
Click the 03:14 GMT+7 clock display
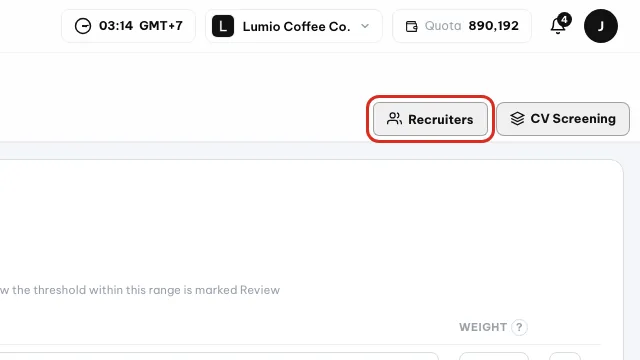pos(129,26)
